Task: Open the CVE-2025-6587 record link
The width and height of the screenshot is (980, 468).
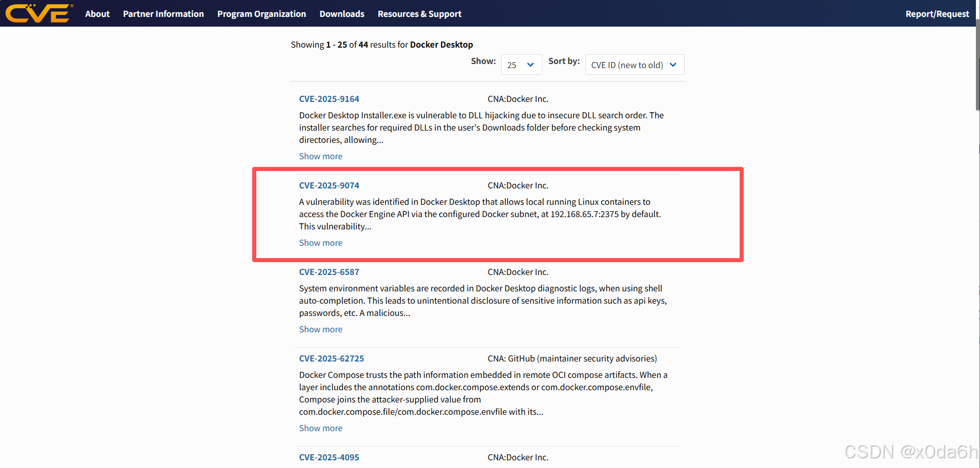Action: tap(329, 272)
